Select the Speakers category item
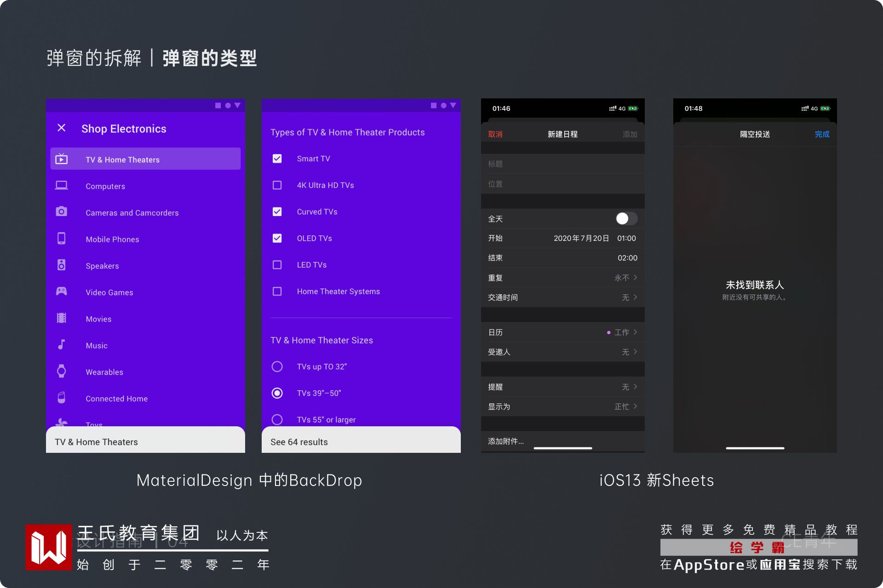Viewport: 883px width, 588px height. coord(102,266)
